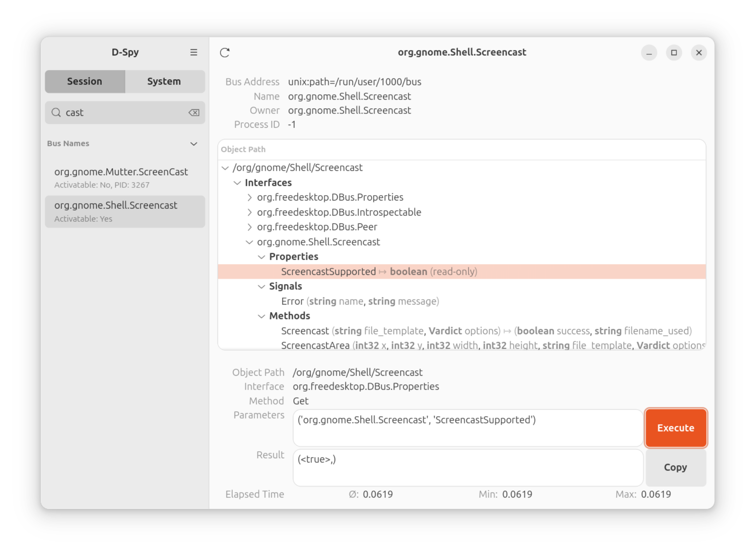Select the ScreencastArea method row
Viewport: 756px width, 554px height.
(x=462, y=345)
